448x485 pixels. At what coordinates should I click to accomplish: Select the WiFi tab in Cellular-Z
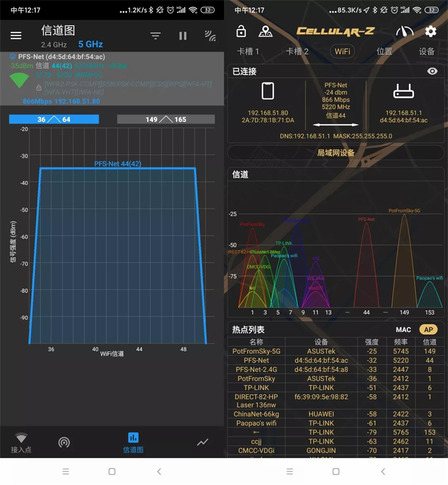(x=342, y=51)
